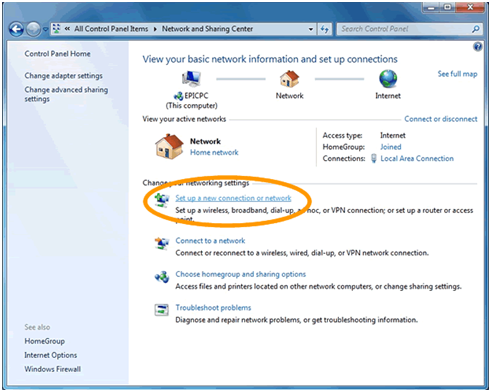Image resolution: width=491 pixels, height=392 pixels.
Task: Click the Refresh button beside address bar
Action: (x=324, y=29)
